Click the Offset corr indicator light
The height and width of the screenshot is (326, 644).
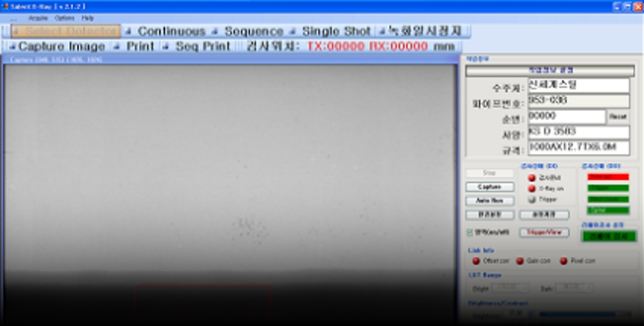click(x=476, y=261)
